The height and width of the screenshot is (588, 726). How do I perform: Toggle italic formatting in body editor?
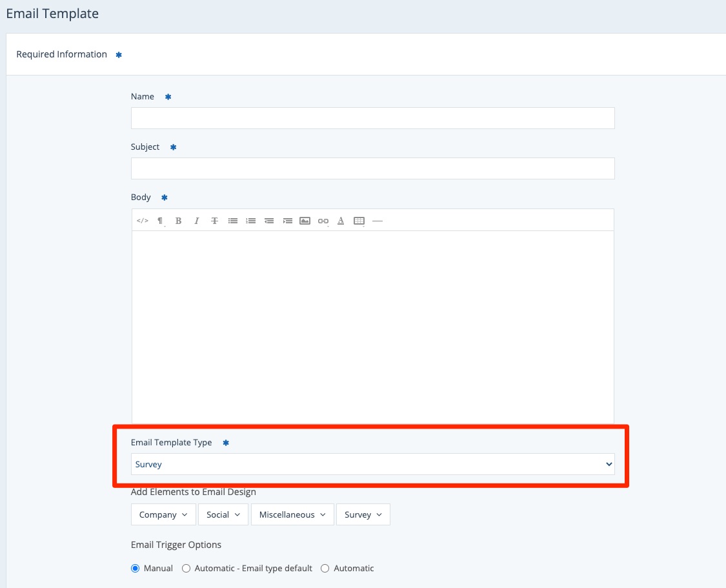197,221
